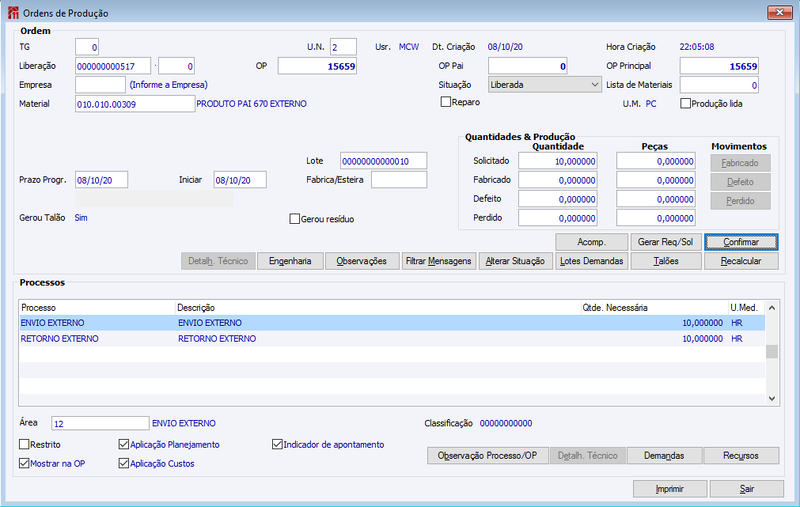The width and height of the screenshot is (800, 507).
Task: Uncheck Aplicação Planejamento option
Action: click(x=123, y=444)
